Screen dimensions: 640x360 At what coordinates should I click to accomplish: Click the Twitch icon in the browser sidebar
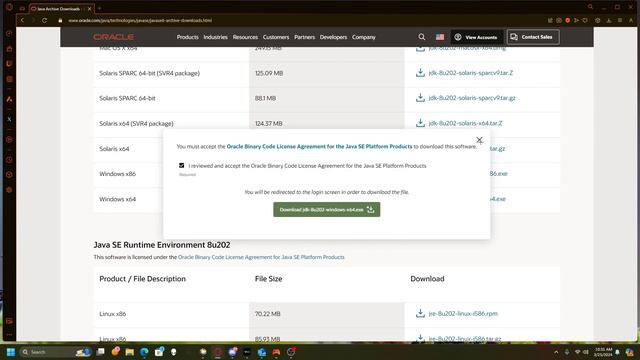[9, 64]
